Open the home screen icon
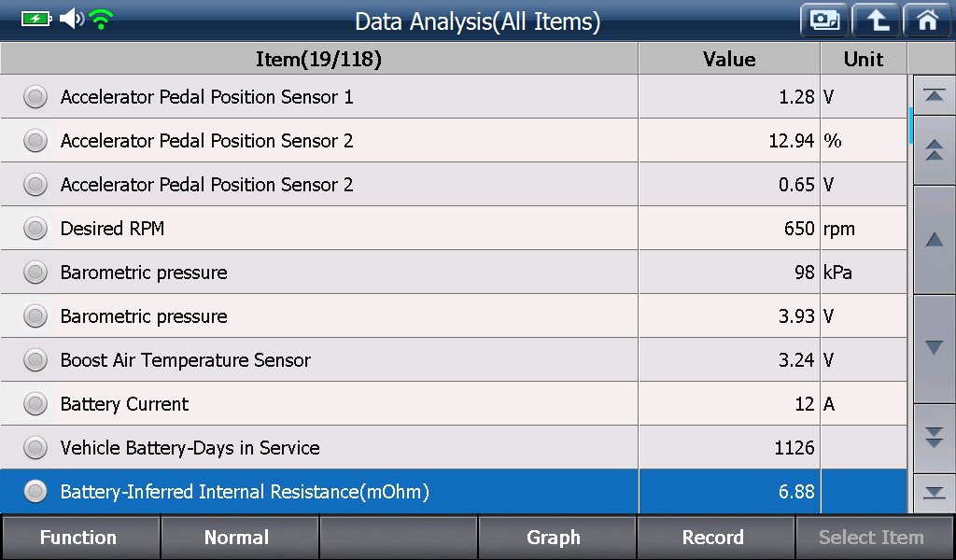The width and height of the screenshot is (956, 560). pos(927,21)
